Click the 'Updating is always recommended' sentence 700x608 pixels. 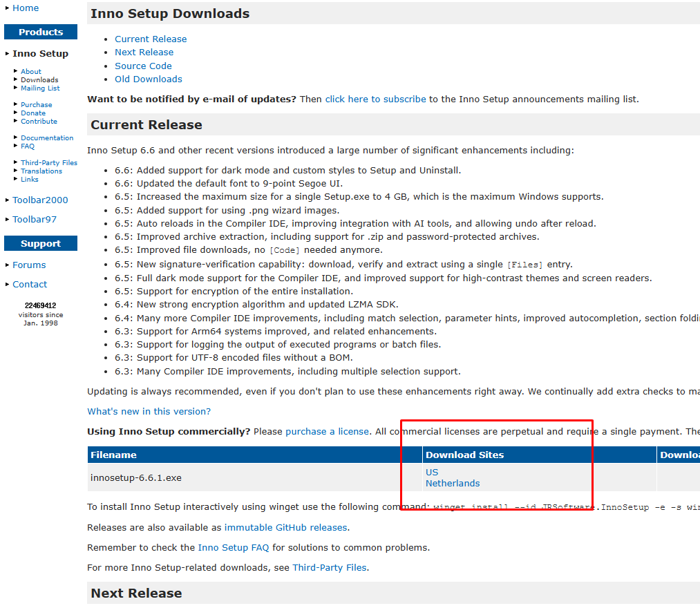point(393,392)
